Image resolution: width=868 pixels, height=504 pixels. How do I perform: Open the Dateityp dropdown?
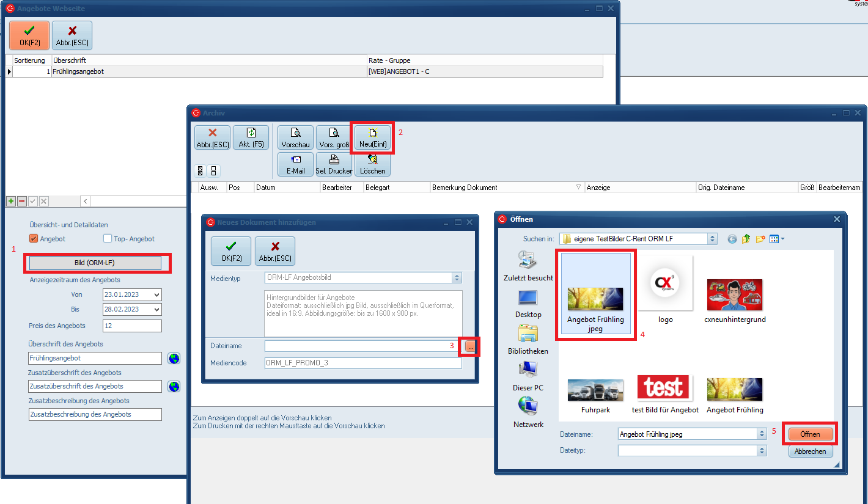pos(762,450)
